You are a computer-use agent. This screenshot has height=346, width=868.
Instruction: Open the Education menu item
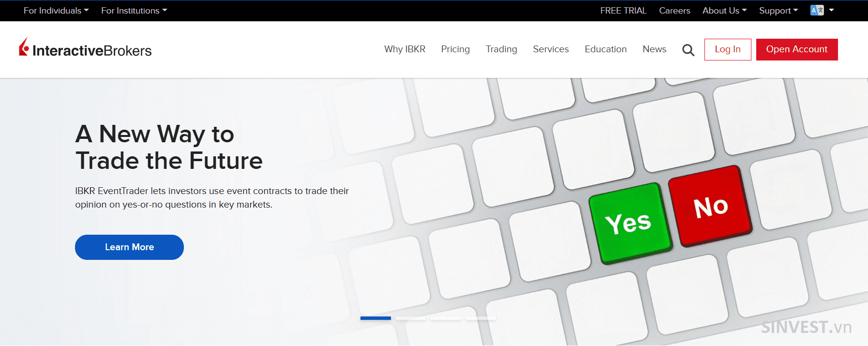point(605,49)
